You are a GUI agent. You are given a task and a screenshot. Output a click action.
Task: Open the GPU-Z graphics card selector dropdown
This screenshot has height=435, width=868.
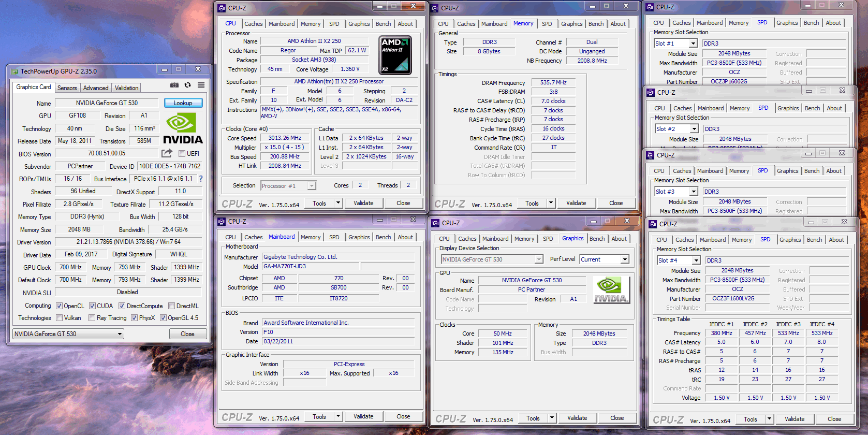pos(68,334)
